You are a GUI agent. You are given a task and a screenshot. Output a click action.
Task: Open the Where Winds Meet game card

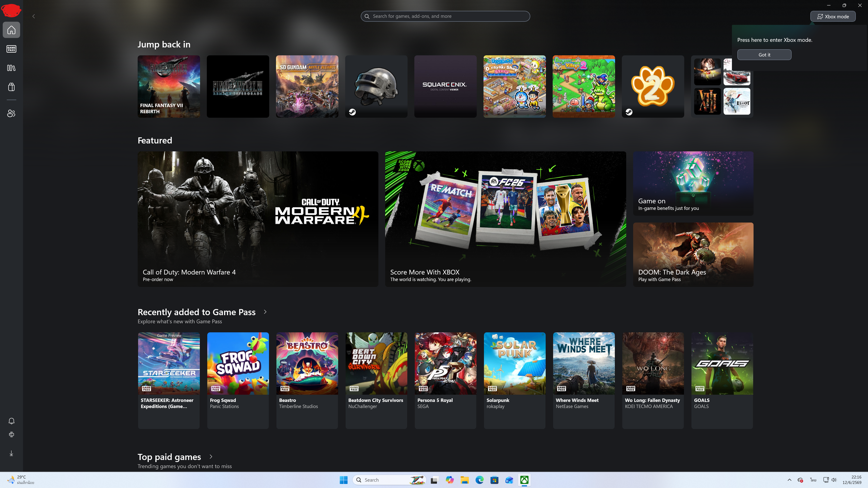tap(584, 380)
